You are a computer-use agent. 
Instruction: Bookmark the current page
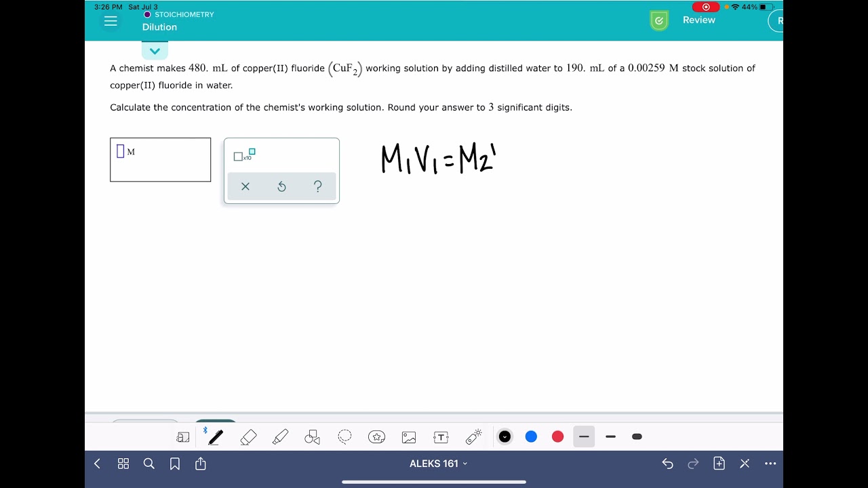click(175, 464)
